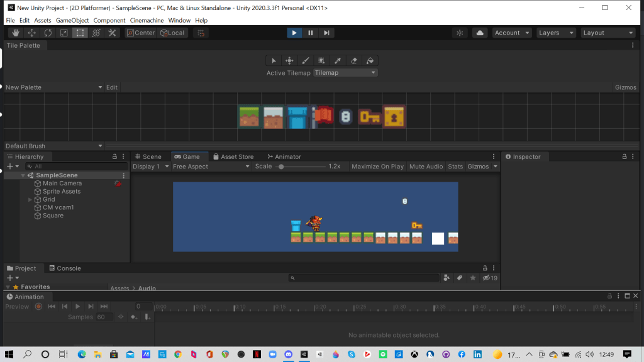Select the golden key tile in palette
The image size is (644, 362).
tap(369, 116)
